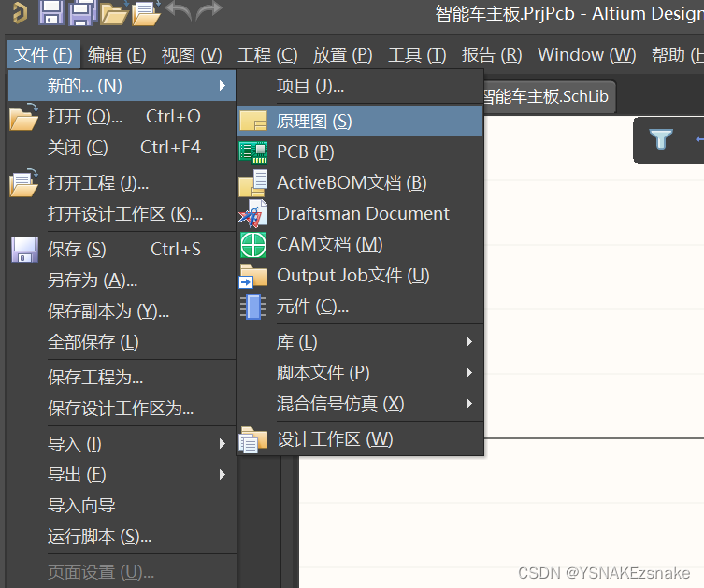
Task: Open the 文件 (F) menu
Action: tap(43, 55)
